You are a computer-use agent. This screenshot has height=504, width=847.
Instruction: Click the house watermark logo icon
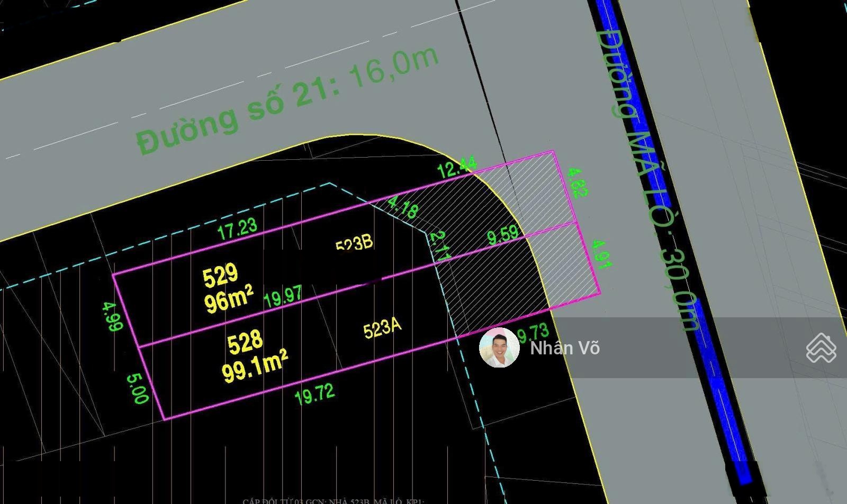[821, 348]
